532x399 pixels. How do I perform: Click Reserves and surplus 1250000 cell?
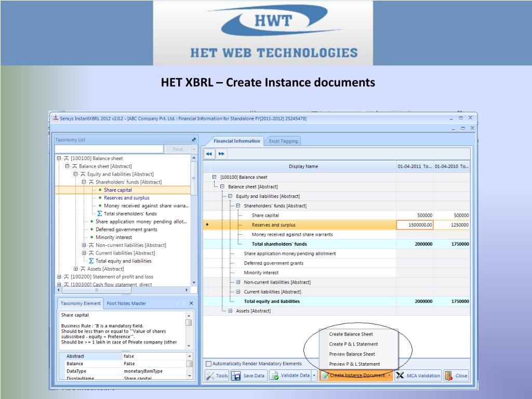coord(451,225)
